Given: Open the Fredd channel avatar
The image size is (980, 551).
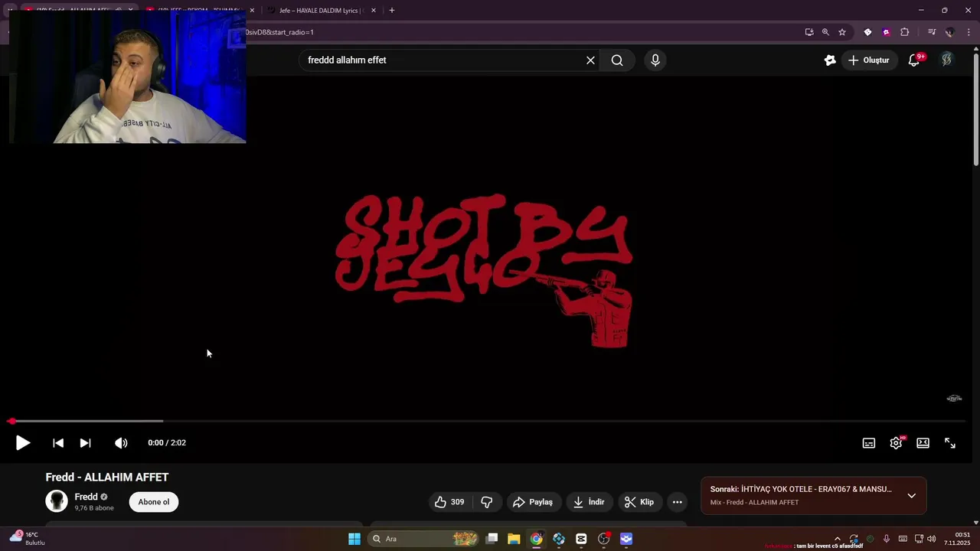Looking at the screenshot, I should tap(57, 501).
